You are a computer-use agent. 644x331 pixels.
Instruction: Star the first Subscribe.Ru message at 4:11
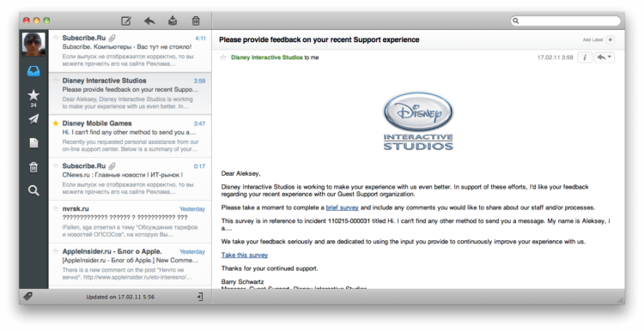pos(56,38)
